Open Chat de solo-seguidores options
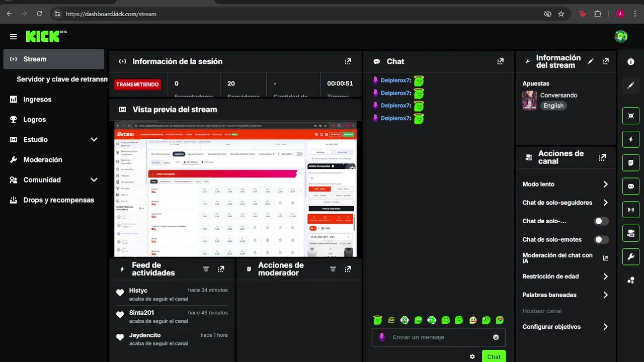The height and width of the screenshot is (362, 644). click(566, 203)
